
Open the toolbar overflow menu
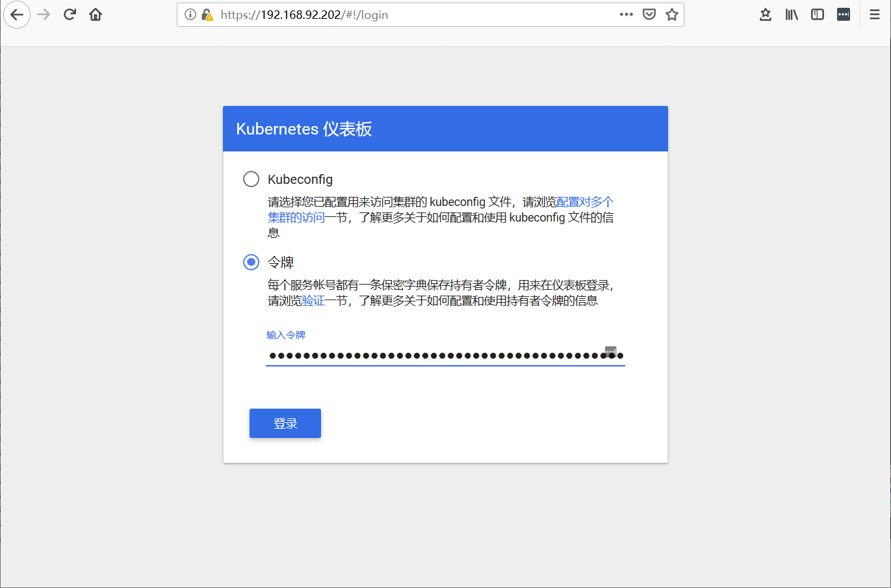843,14
